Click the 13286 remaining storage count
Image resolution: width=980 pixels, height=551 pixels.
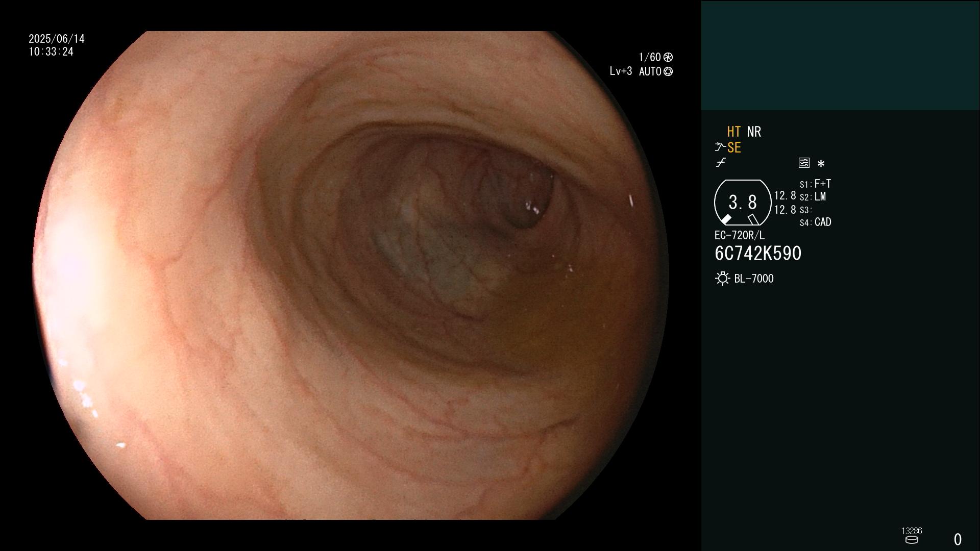coord(912,531)
